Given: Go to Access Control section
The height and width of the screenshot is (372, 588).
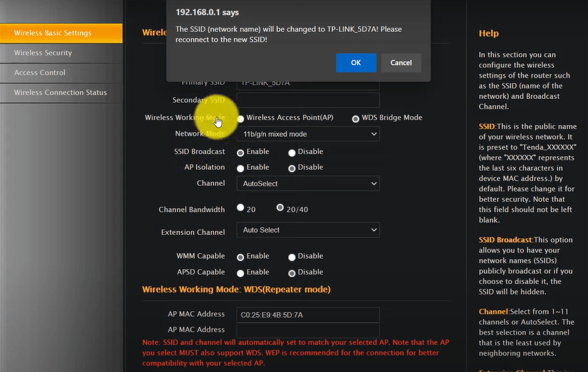Looking at the screenshot, I should pos(61,73).
